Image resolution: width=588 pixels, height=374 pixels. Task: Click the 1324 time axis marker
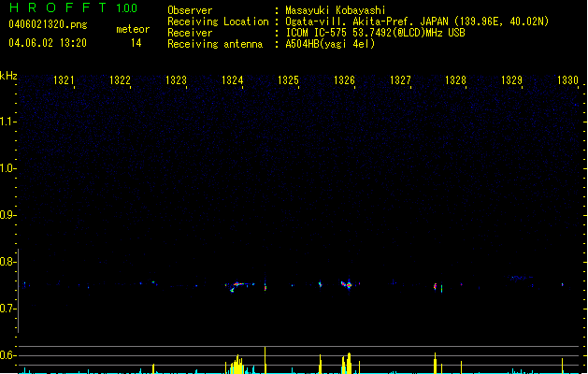[x=232, y=80]
